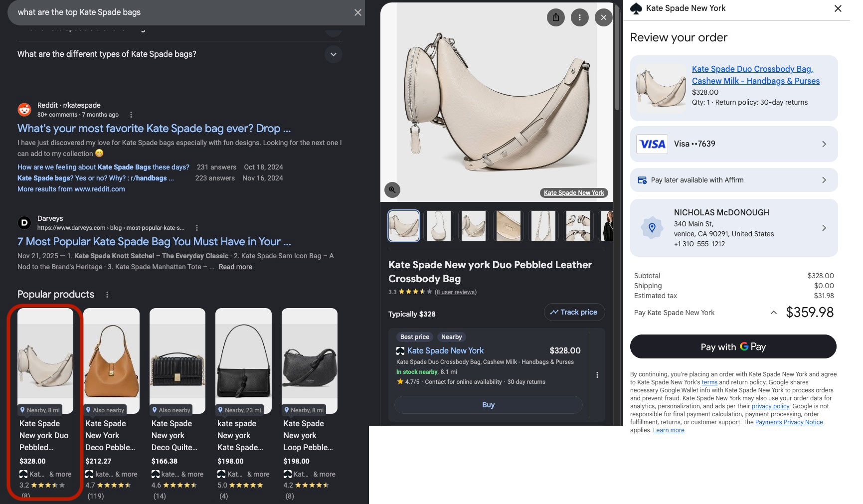Select Deco Pebble product card at $212.27
The height and width of the screenshot is (504, 863).
[111, 403]
